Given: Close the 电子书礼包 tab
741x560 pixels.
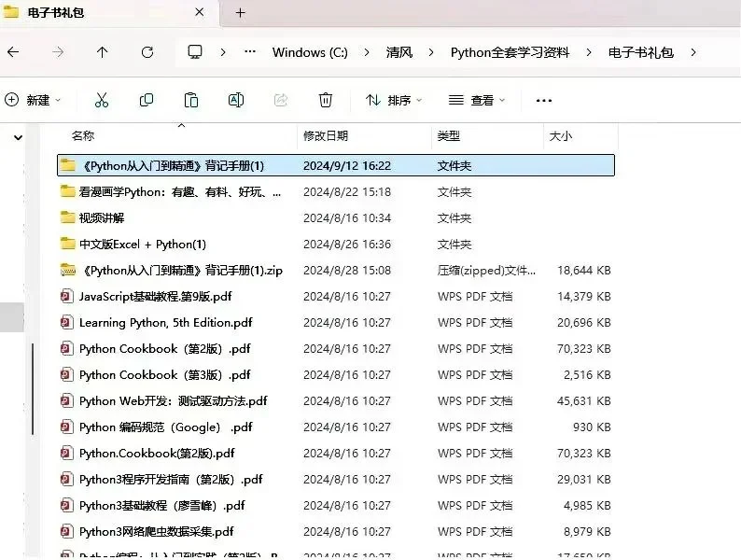Looking at the screenshot, I should (x=200, y=12).
